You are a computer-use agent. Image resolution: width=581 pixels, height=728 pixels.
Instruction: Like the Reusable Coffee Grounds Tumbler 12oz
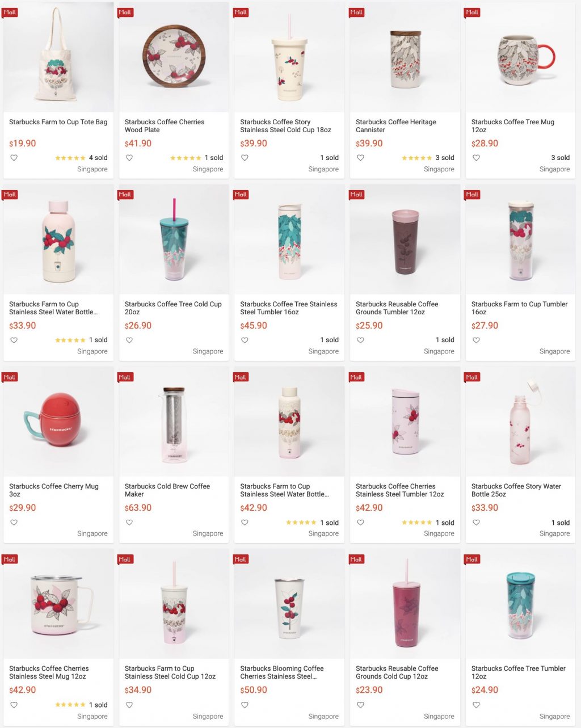tap(360, 340)
